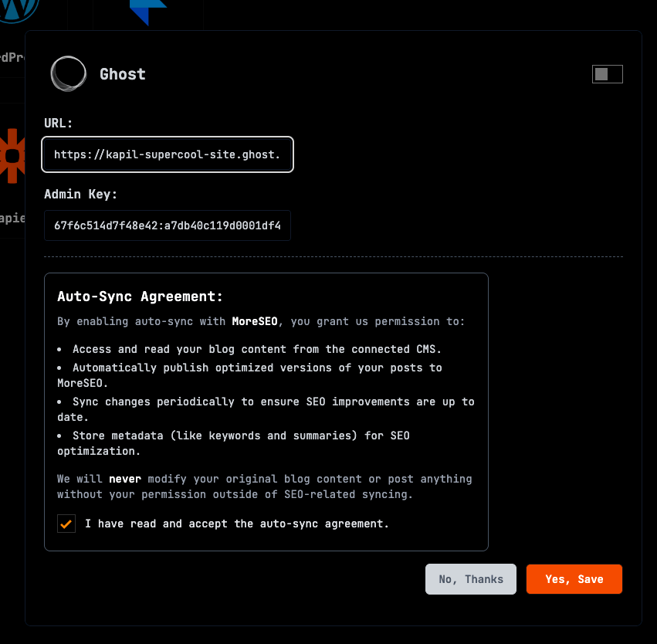Click the blue Framer logo icon
Screen dimensions: 657x644
[147, 12]
